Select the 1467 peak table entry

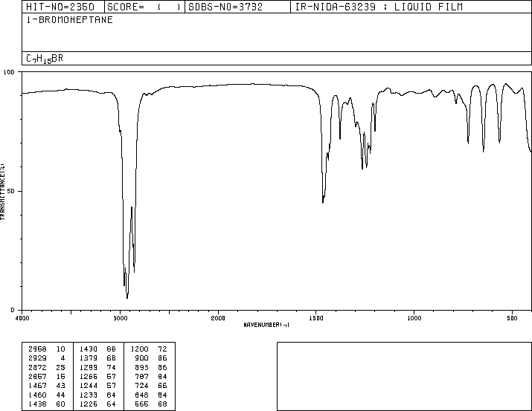tap(37, 386)
